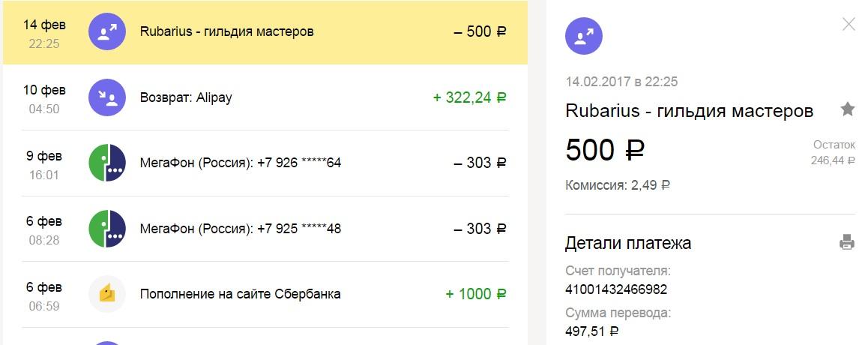
Task: Click MegaFon icon for 6 Feb payment
Action: coord(107,229)
